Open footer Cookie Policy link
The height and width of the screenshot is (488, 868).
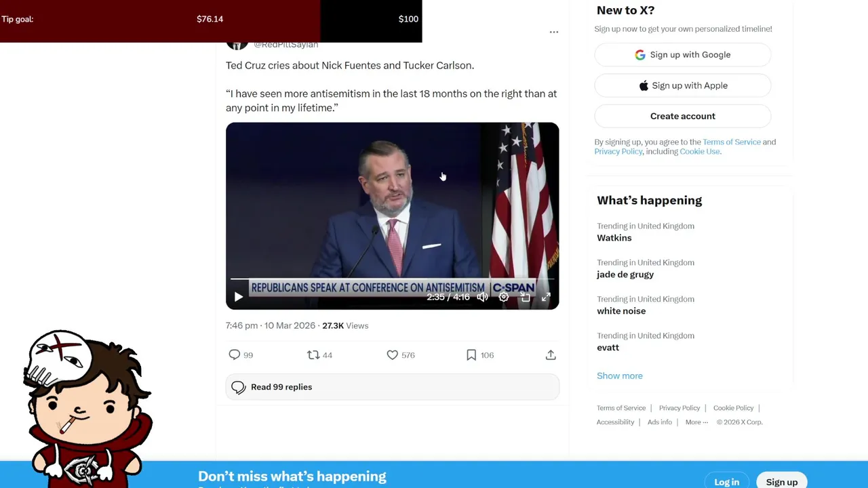coord(733,408)
